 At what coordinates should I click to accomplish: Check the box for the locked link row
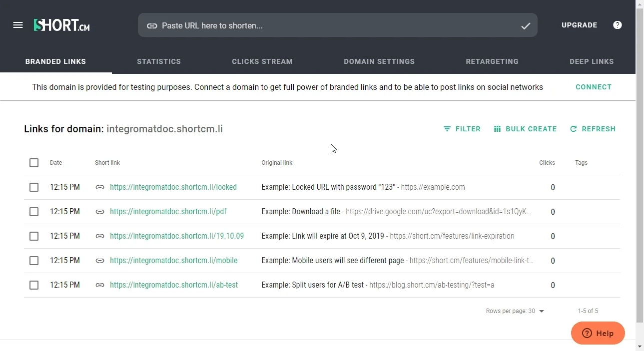[34, 187]
